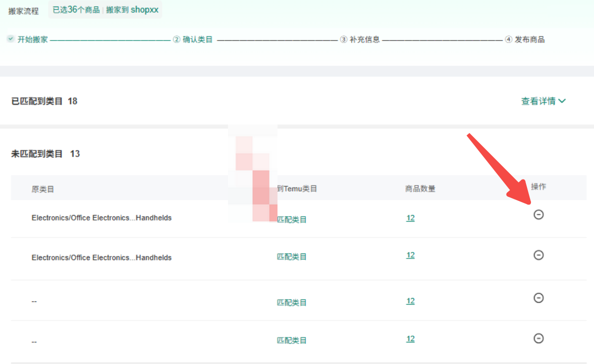
Task: Click the minus icon in the first Handhelds row
Action: coord(538,214)
